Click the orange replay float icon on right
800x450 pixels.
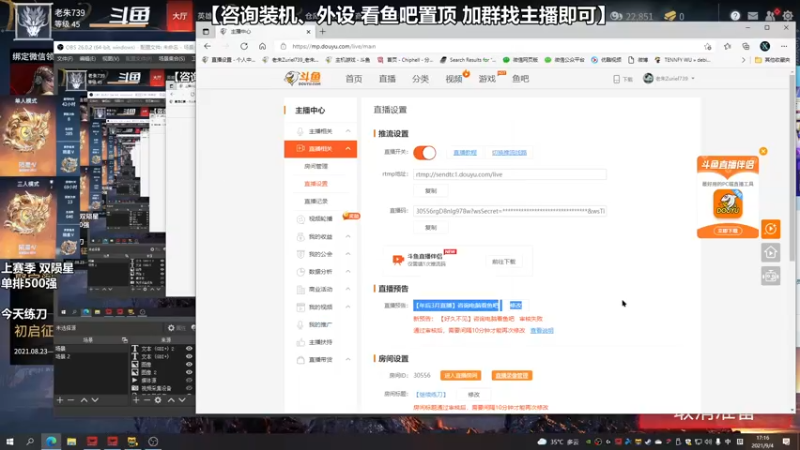[x=771, y=229]
